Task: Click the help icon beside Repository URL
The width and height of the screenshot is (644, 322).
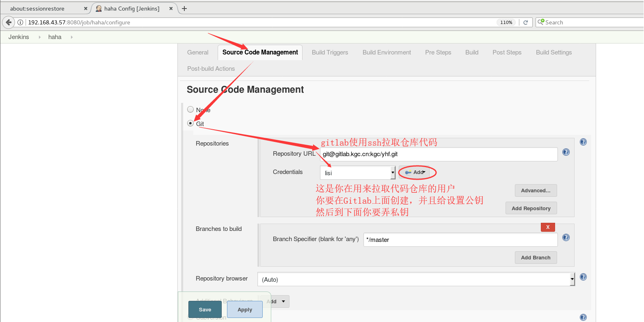Action: coord(566,152)
